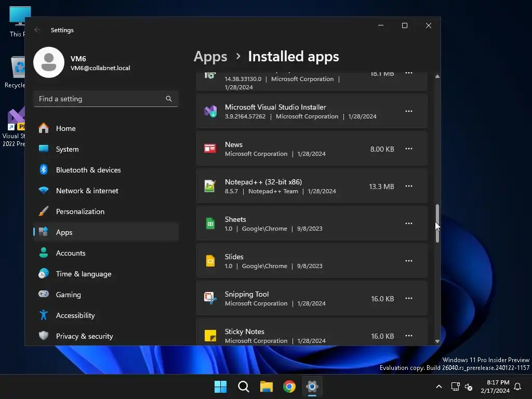Open more options for Notepad++
532x399 pixels.
tap(409, 186)
